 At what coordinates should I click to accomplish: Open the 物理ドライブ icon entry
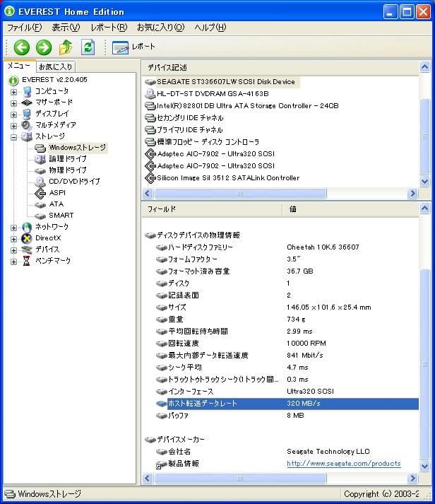point(40,170)
